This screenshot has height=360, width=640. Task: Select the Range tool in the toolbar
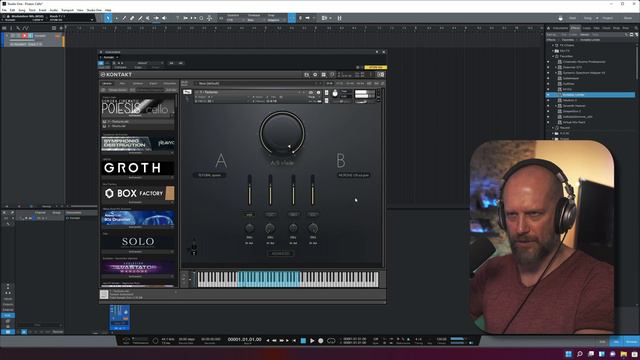pos(116,18)
